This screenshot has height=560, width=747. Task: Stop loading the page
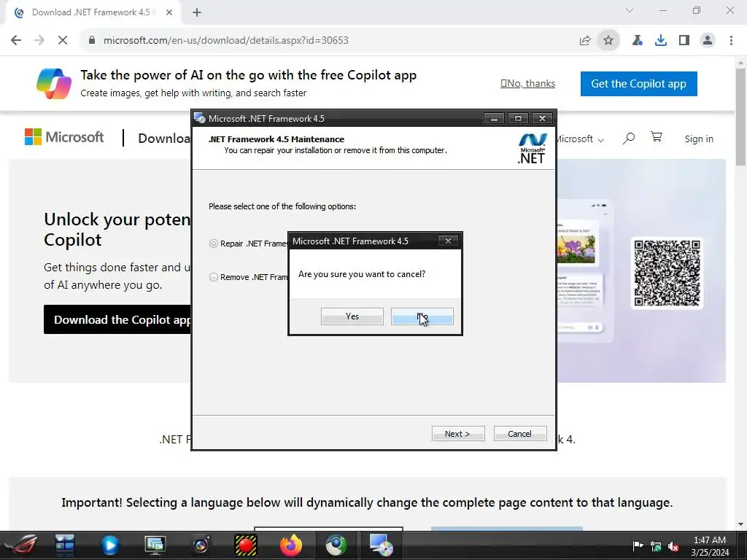pyautogui.click(x=63, y=41)
